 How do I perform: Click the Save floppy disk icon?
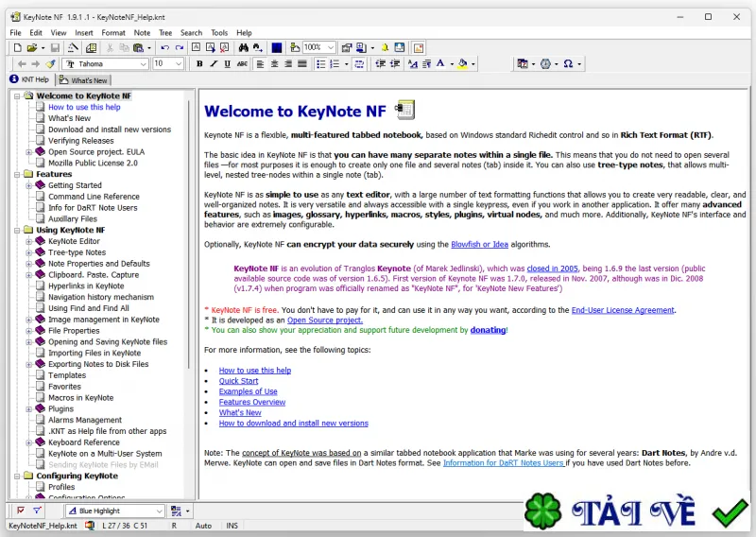tap(55, 48)
